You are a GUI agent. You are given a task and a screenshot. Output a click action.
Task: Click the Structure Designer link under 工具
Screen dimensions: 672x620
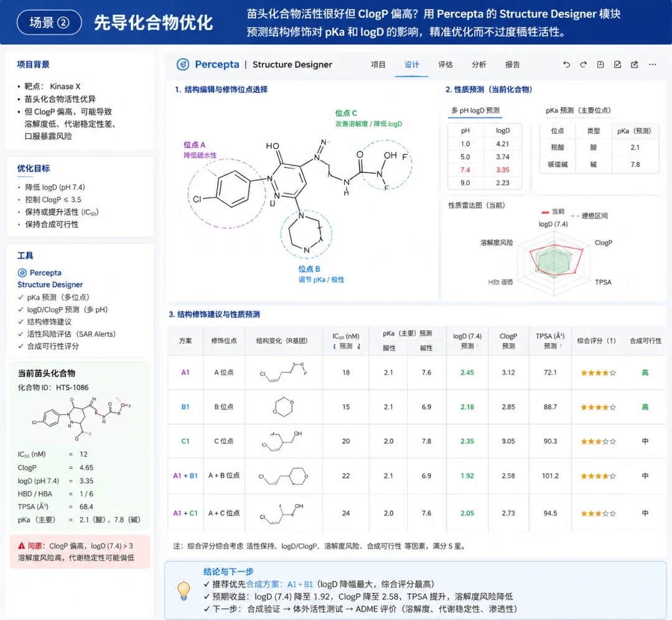click(x=50, y=284)
